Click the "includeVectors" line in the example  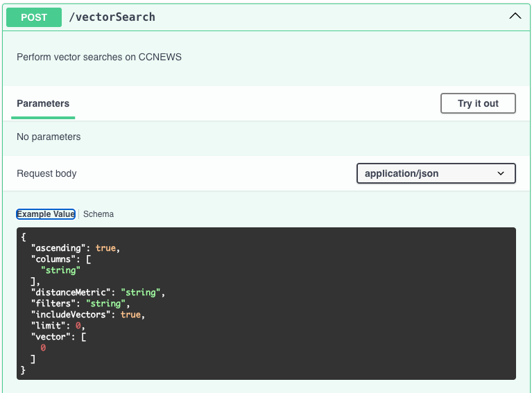(x=87, y=315)
